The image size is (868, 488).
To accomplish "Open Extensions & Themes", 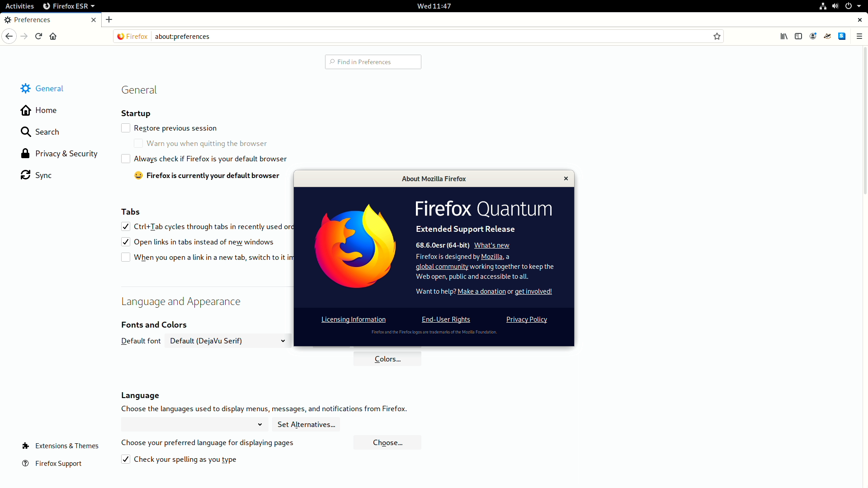I will (60, 446).
